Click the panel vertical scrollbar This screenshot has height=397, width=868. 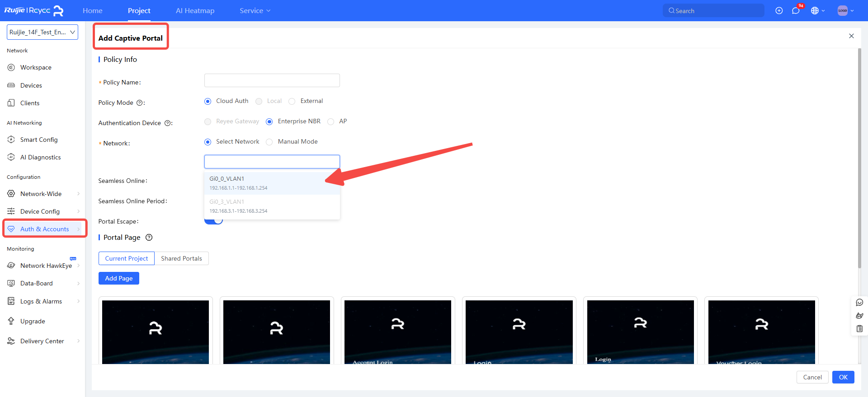pos(859,158)
